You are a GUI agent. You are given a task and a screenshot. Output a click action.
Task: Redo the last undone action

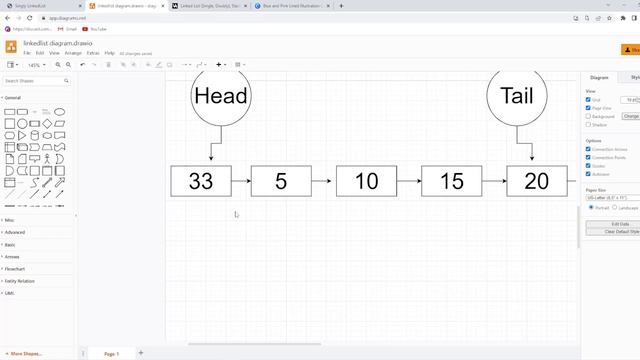pos(94,64)
